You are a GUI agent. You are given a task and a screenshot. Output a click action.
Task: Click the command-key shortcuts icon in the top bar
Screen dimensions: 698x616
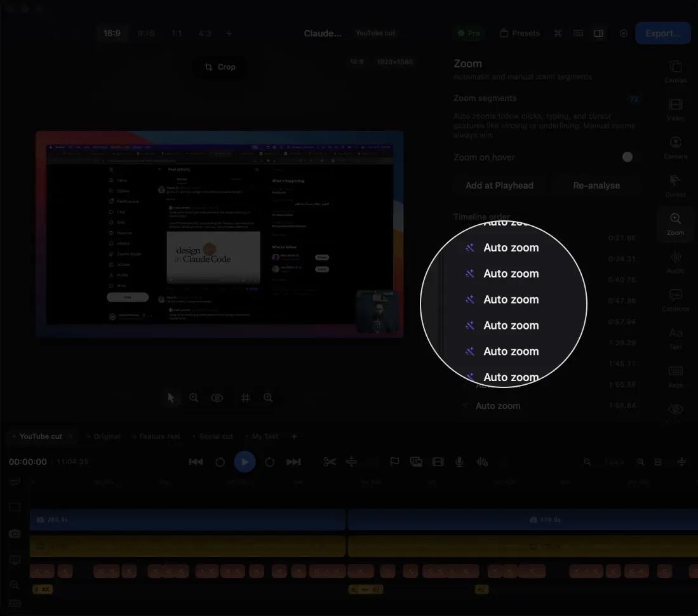[558, 34]
